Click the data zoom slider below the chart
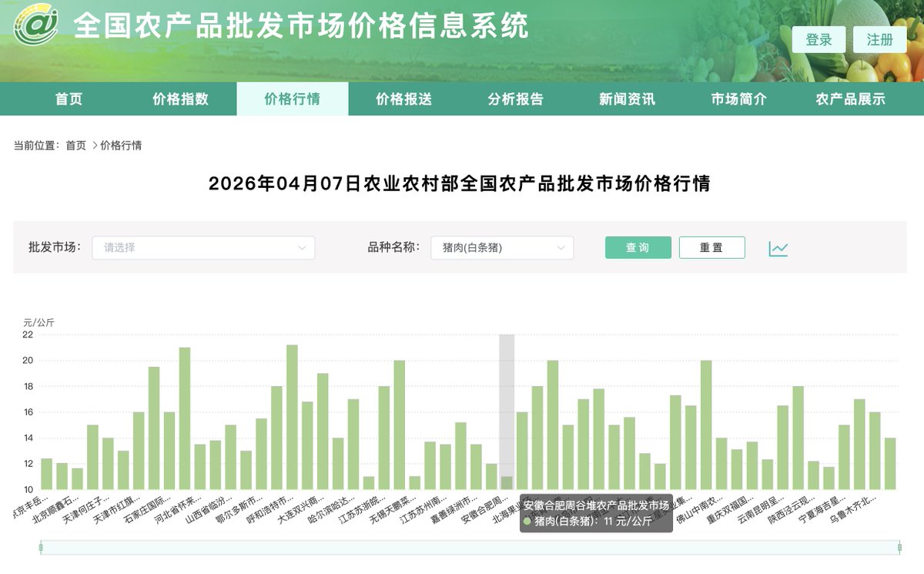 (462, 547)
